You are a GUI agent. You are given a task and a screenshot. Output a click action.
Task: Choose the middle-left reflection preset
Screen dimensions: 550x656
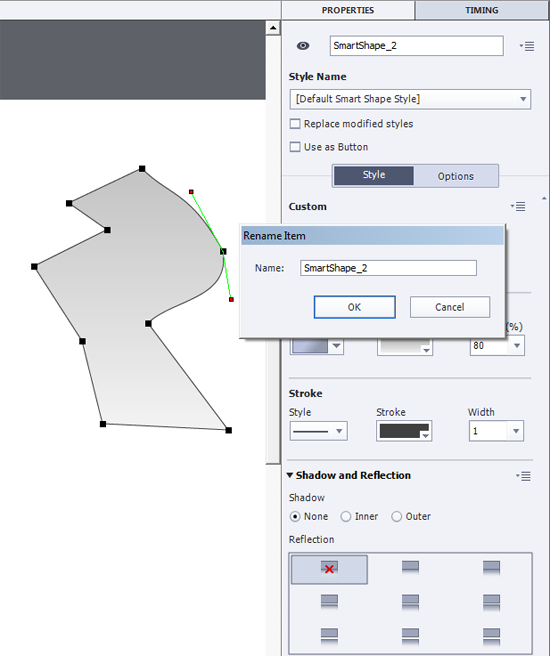tap(329, 602)
